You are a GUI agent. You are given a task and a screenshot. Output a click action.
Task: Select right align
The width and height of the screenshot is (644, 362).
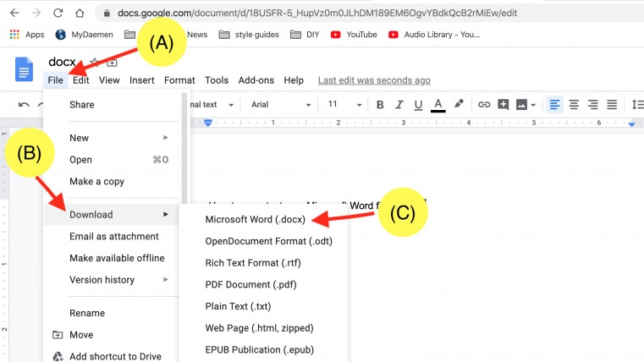[592, 105]
